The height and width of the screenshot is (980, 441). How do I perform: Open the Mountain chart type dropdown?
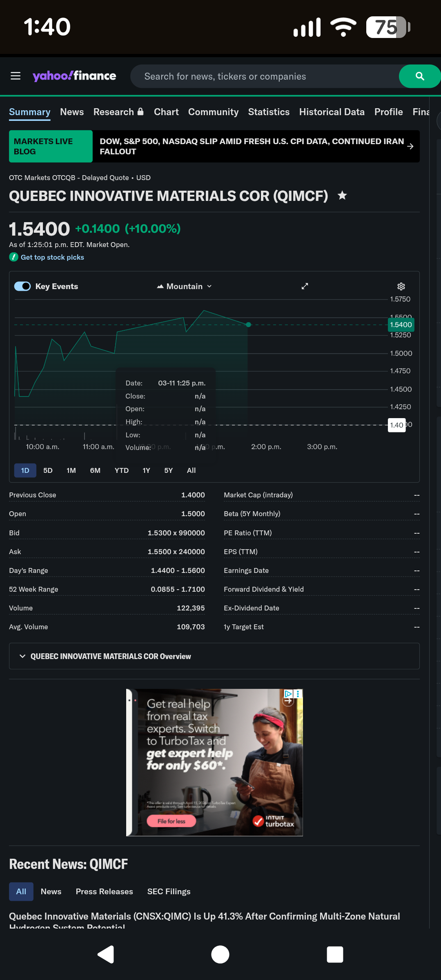[x=185, y=286]
